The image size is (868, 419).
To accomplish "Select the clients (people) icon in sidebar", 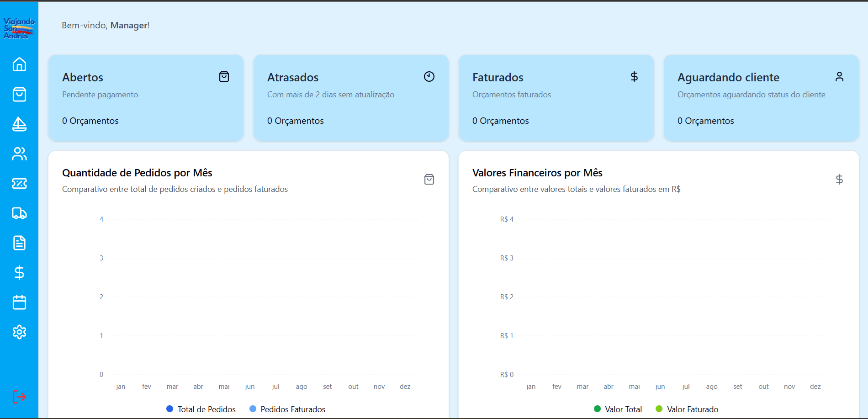I will coord(19,154).
